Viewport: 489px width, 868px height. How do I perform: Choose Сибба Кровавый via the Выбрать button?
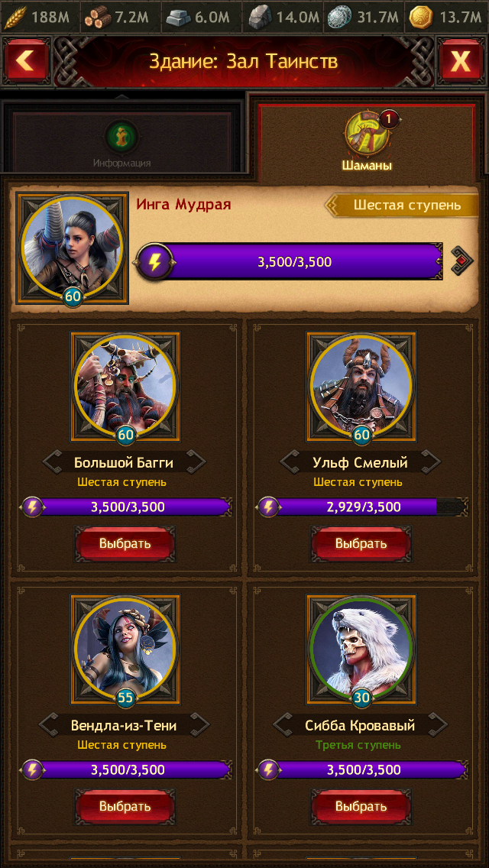tap(361, 807)
